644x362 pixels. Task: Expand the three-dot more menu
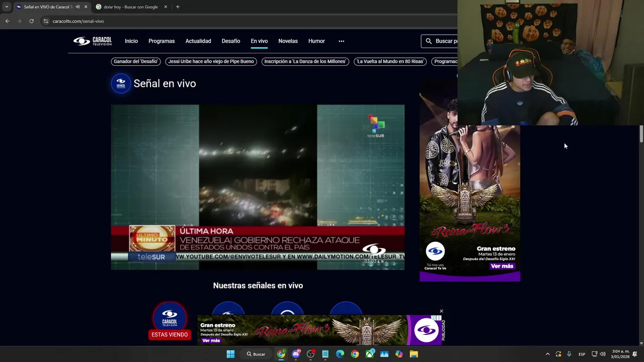(341, 41)
